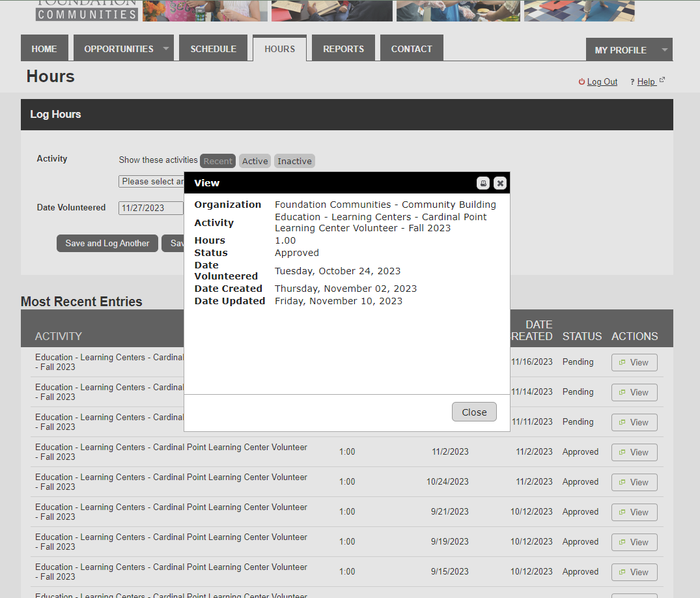Click the Log Hours panel header
The height and width of the screenshot is (598, 700).
pyautogui.click(x=347, y=115)
